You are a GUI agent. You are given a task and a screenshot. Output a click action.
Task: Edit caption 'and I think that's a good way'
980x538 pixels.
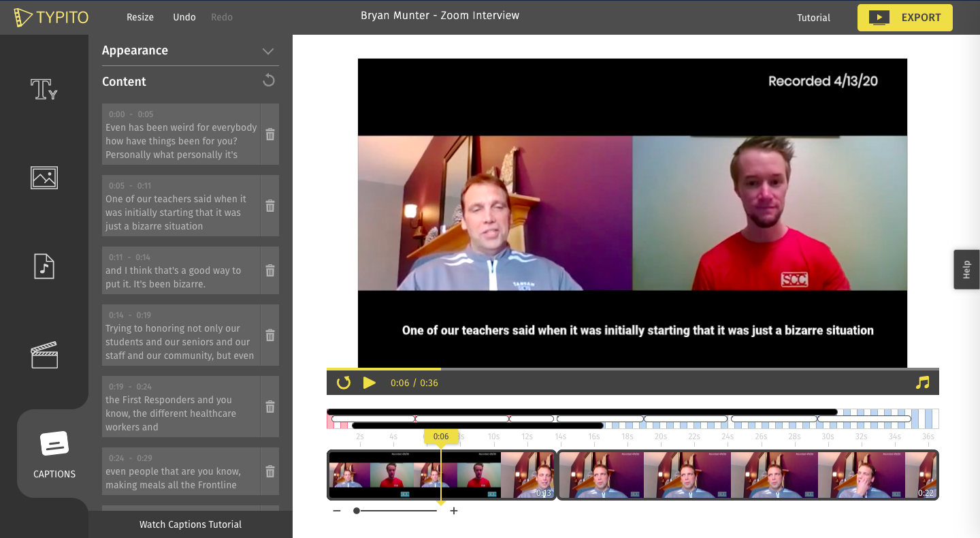coord(181,270)
